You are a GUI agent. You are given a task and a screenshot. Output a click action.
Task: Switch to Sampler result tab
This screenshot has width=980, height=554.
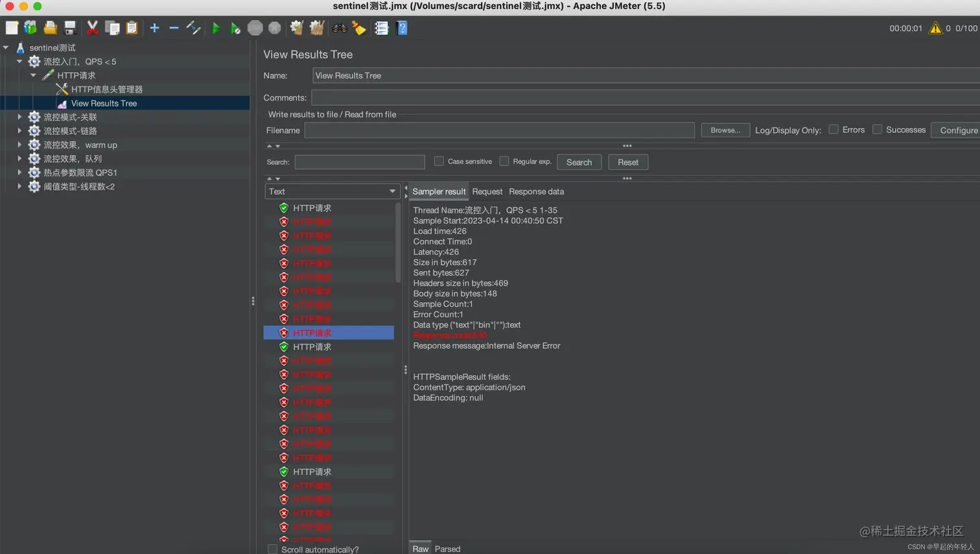pyautogui.click(x=439, y=191)
